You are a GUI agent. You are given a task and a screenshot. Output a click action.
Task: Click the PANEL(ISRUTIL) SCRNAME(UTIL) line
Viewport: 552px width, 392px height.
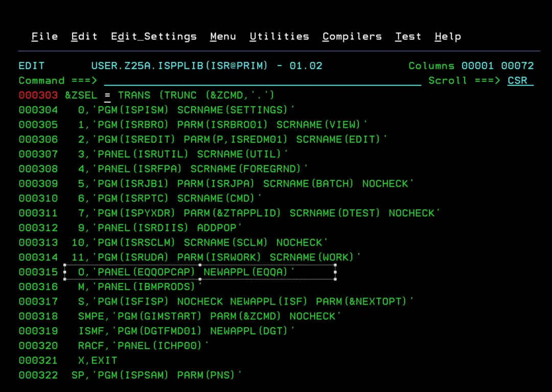point(182,154)
